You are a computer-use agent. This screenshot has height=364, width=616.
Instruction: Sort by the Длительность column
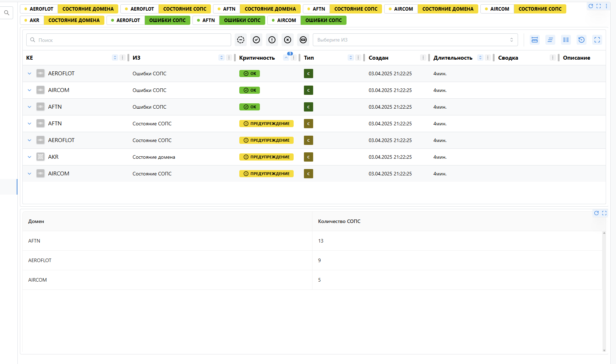pos(480,58)
